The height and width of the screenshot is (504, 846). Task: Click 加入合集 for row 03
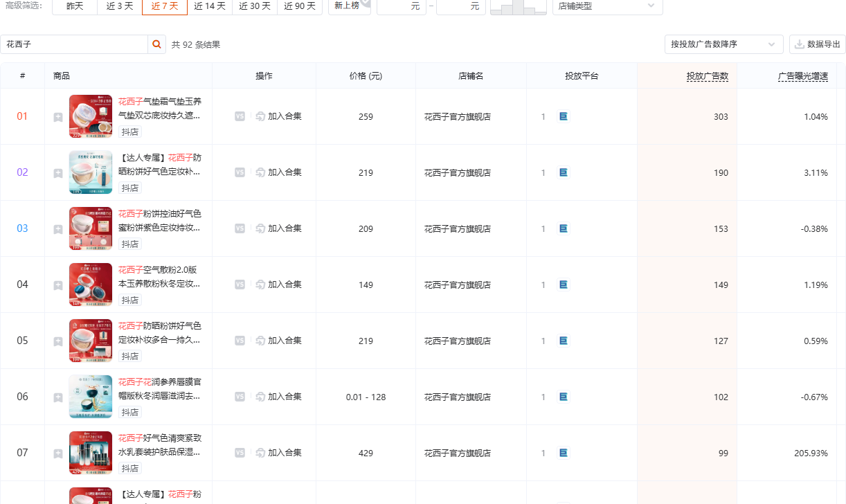pos(278,228)
